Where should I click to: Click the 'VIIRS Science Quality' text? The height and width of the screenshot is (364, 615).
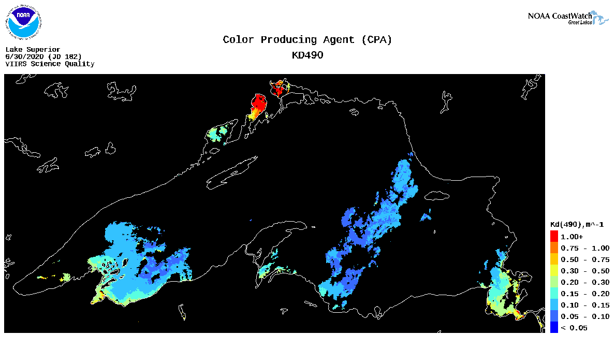(x=50, y=64)
